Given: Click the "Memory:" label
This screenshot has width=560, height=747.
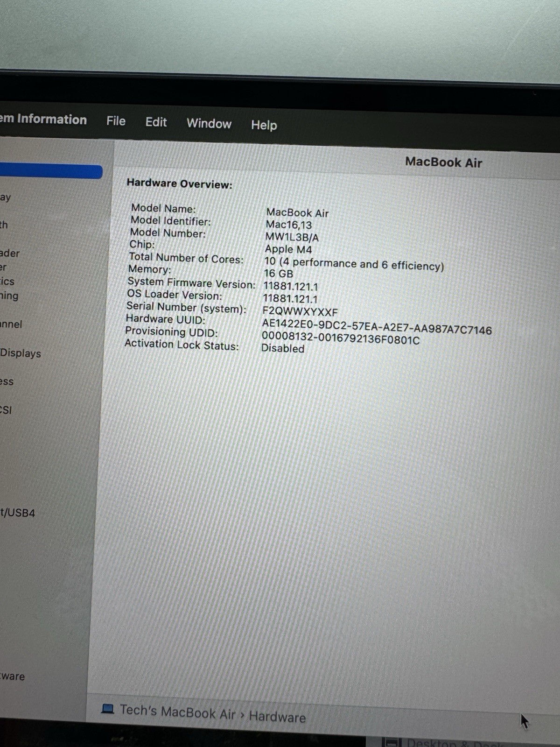Looking at the screenshot, I should click(x=149, y=269).
